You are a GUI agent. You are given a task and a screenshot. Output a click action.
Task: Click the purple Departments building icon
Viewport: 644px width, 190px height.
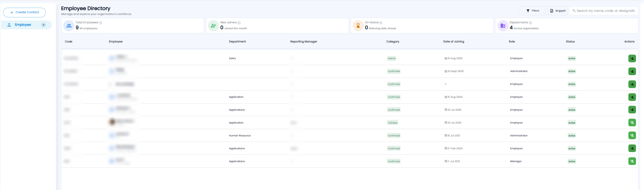click(503, 26)
